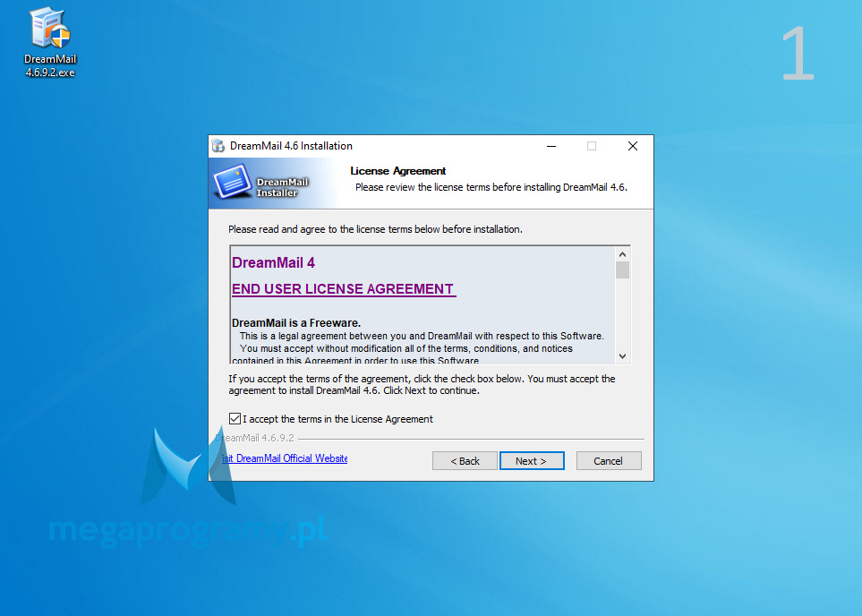
Task: Click the 'END USER LICENSE AGREEMENT' heading
Action: 344,288
